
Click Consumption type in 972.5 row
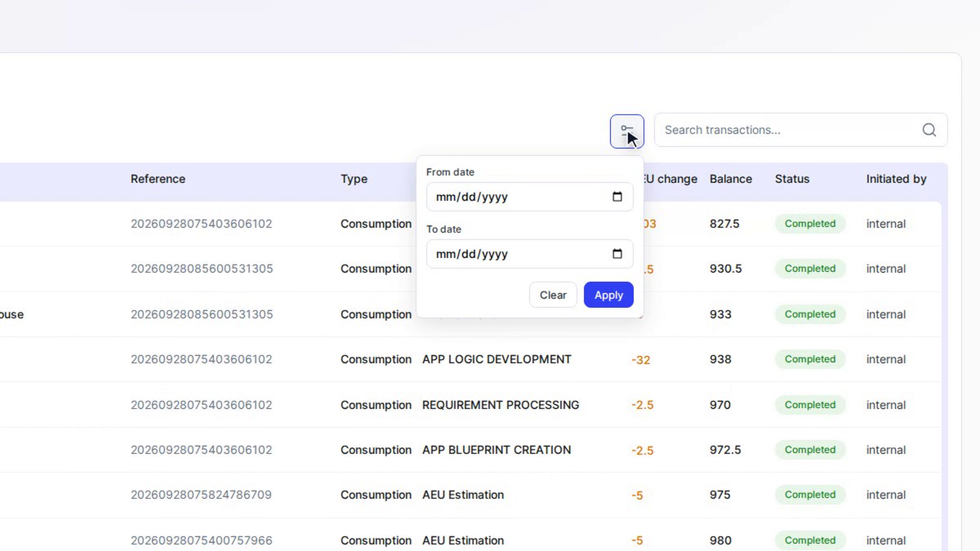click(x=376, y=450)
